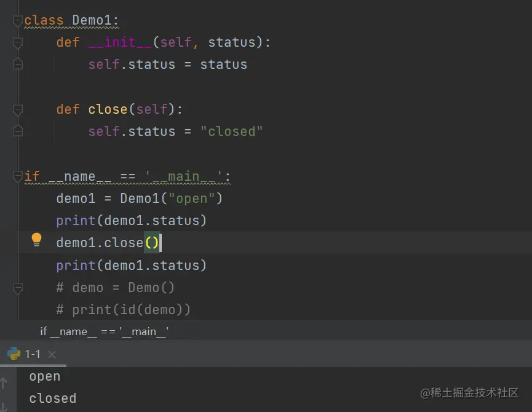The height and width of the screenshot is (412, 532).
Task: Click the status parameter in __init__ signature
Action: 232,42
